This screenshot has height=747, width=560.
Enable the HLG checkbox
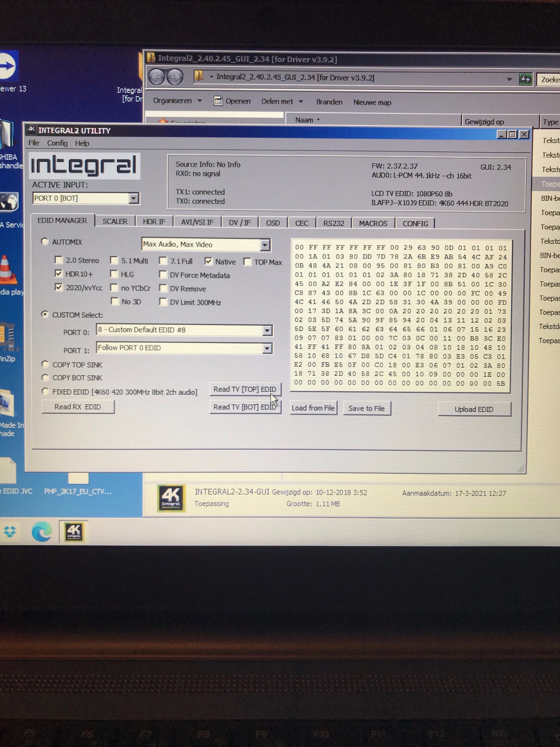114,274
